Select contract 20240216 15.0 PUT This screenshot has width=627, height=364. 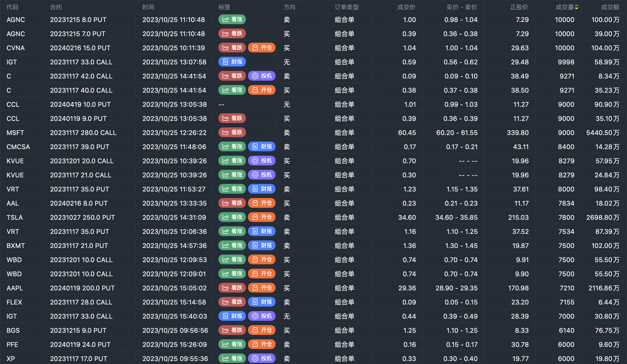tap(80, 48)
